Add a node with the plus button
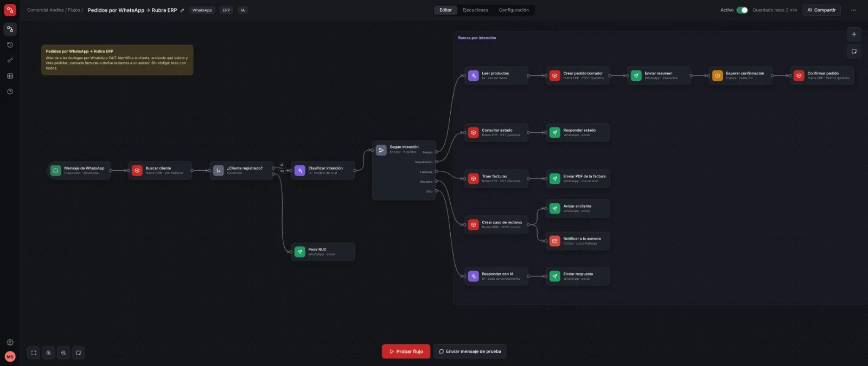 pos(854,34)
